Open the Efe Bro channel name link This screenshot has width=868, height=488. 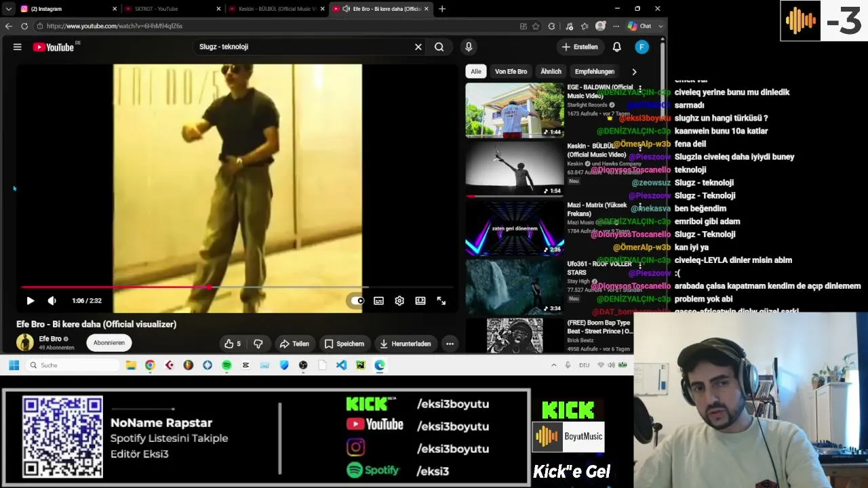[50, 339]
